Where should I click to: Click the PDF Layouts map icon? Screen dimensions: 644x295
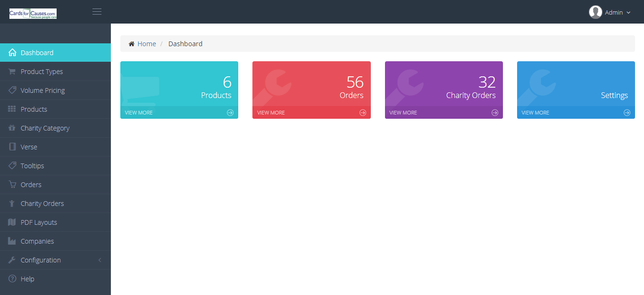point(12,222)
